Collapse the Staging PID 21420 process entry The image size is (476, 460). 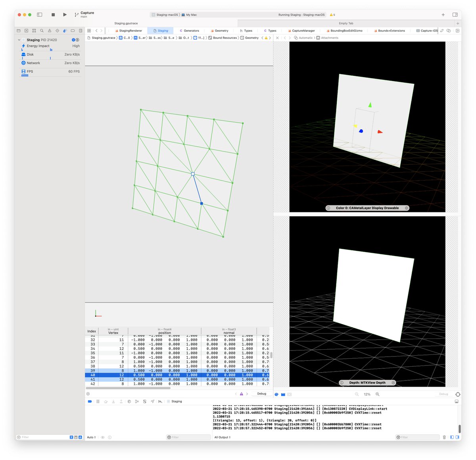[x=19, y=40]
